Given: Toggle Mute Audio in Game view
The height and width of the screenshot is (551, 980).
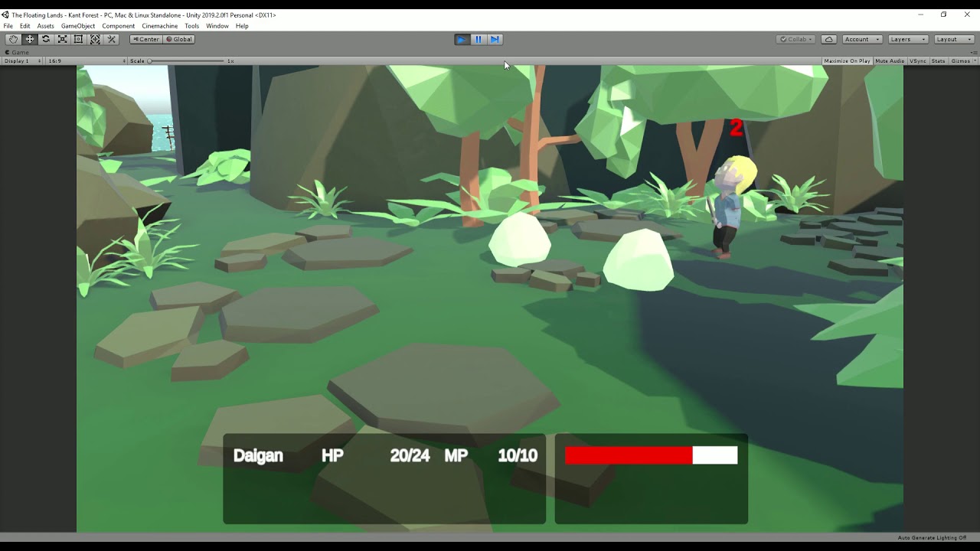Looking at the screenshot, I should pyautogui.click(x=890, y=60).
